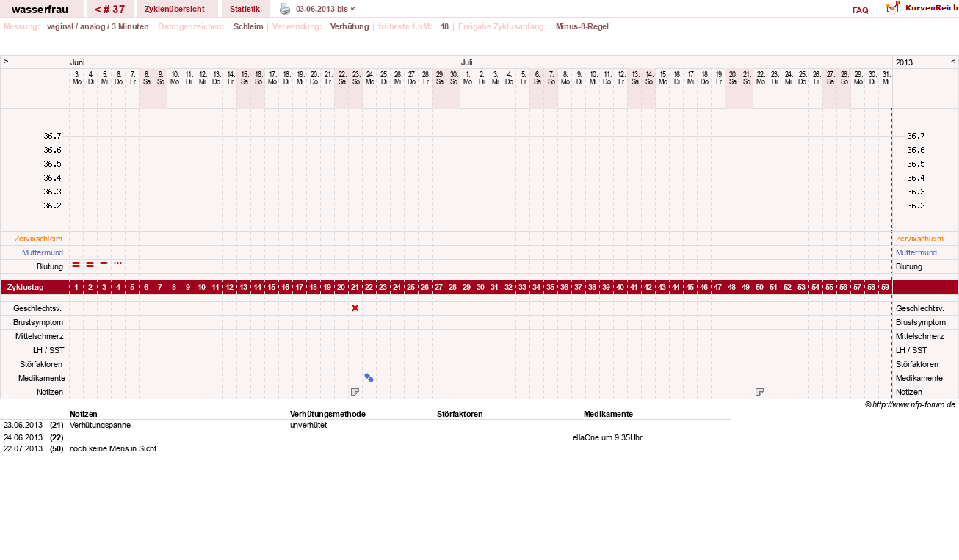Click the Störfaktoren row label on left

[41, 364]
